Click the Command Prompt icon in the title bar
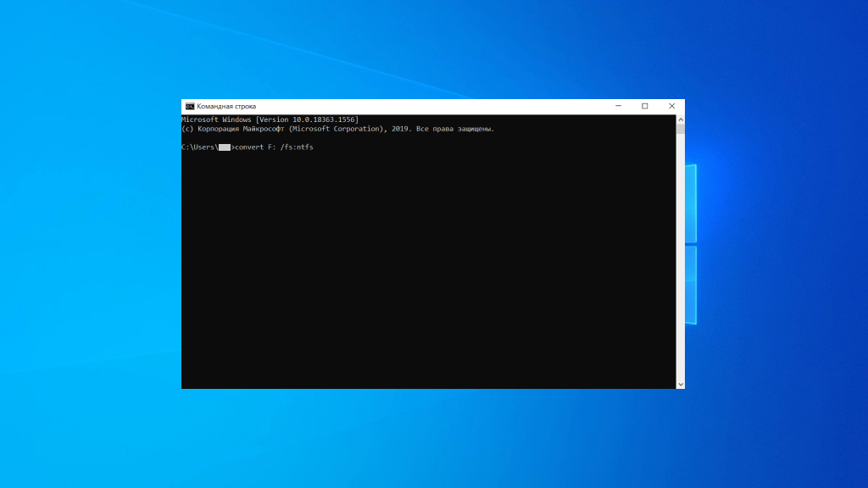The image size is (868, 488). [x=190, y=107]
